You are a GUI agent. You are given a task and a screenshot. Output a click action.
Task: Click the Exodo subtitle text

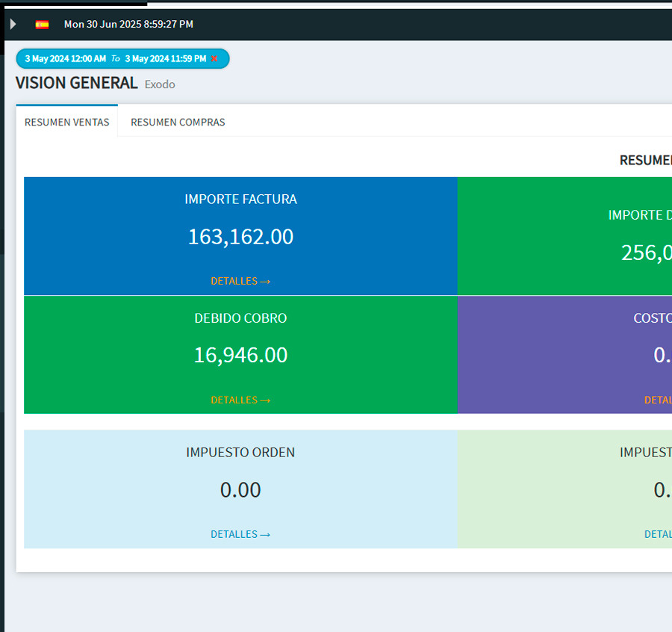[x=160, y=84]
